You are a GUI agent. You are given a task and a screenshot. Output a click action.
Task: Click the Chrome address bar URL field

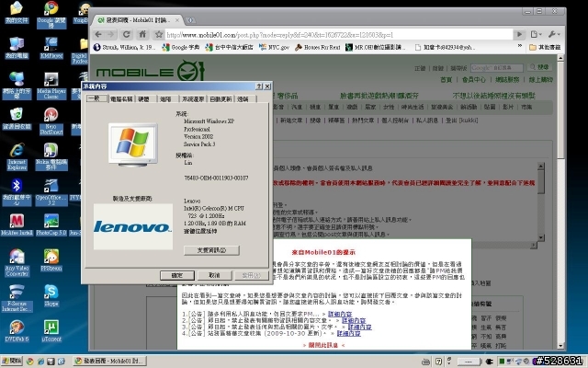[x=339, y=35]
